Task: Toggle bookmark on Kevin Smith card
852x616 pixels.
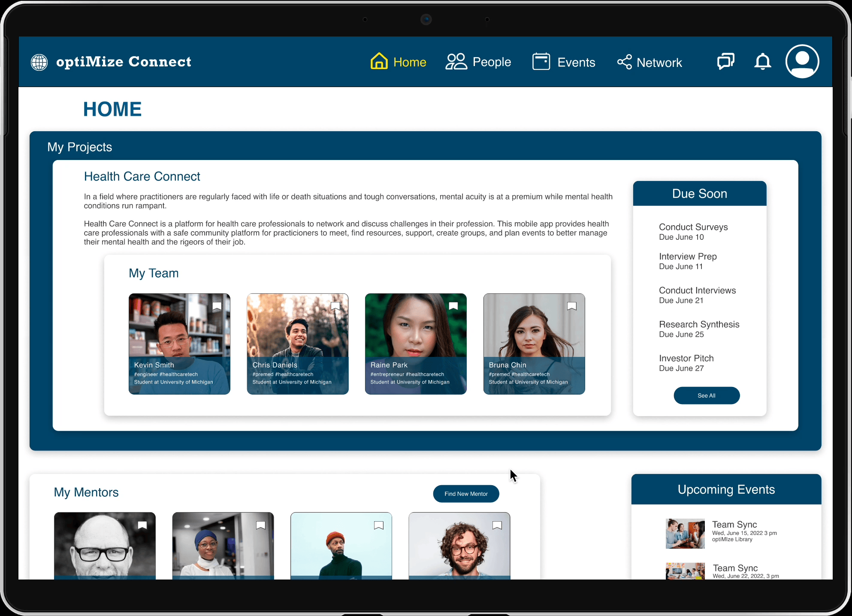Action: pyautogui.click(x=217, y=306)
